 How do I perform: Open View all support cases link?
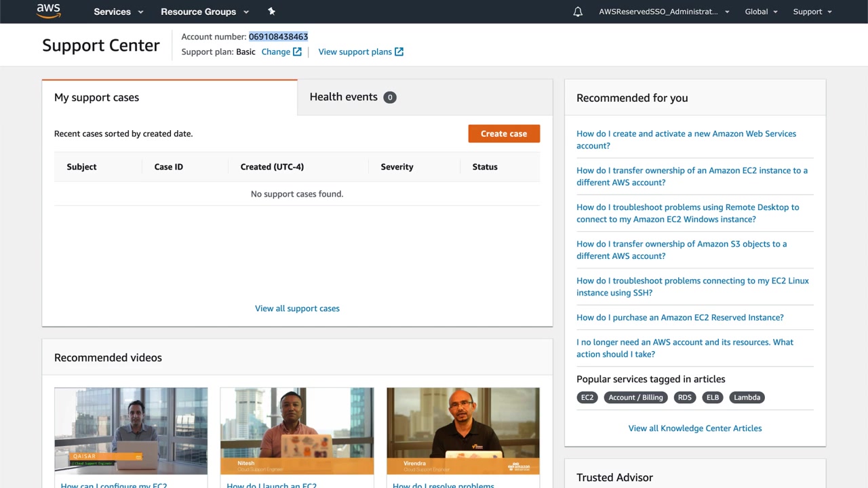[297, 308]
